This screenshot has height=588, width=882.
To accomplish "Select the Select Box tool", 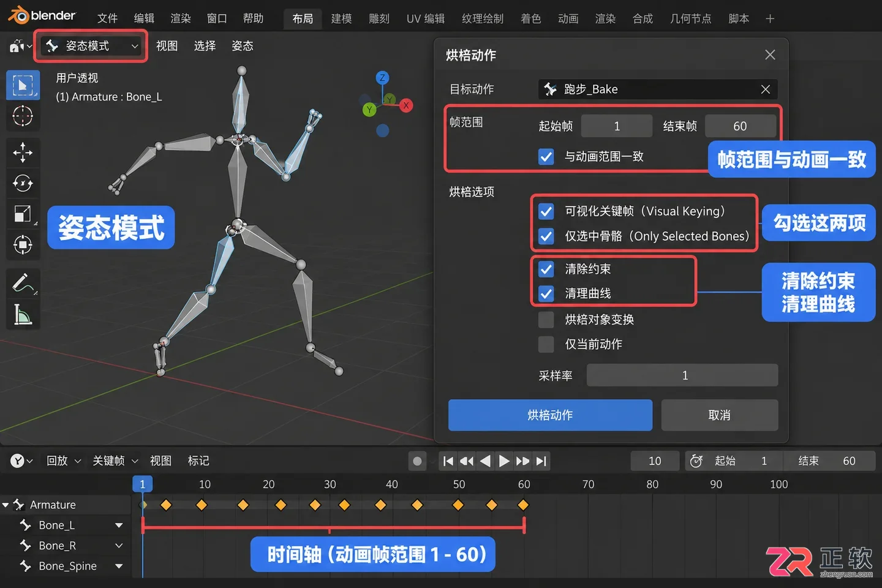I will pos(23,85).
